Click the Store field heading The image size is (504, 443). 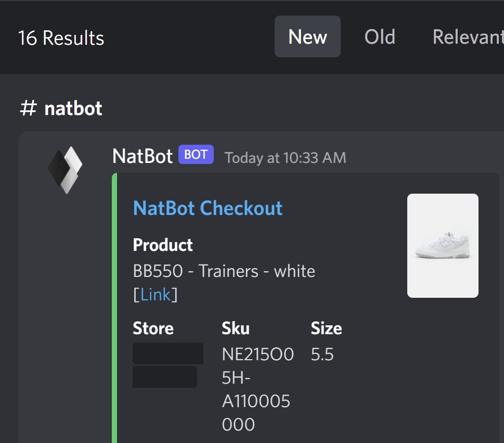coord(153,328)
